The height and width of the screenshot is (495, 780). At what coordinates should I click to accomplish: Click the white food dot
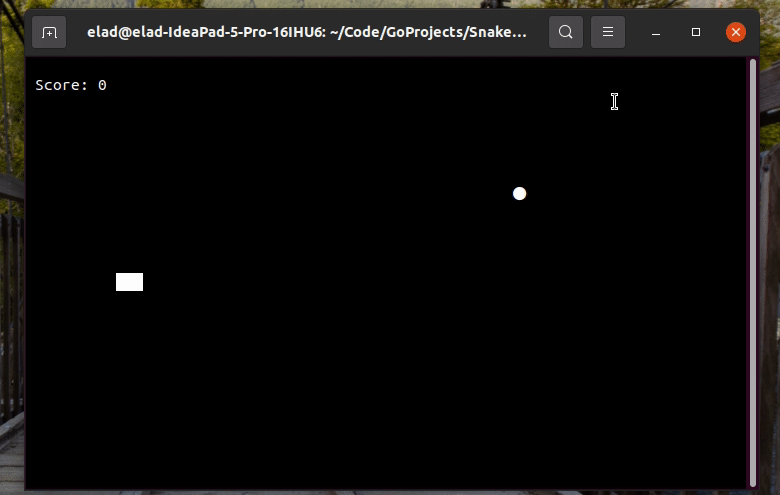[519, 194]
